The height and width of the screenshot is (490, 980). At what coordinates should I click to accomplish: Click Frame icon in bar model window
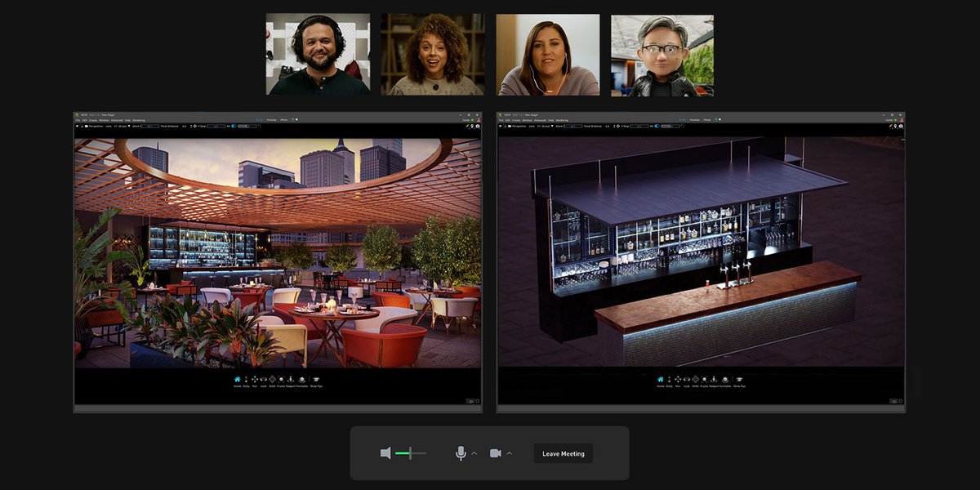click(704, 381)
